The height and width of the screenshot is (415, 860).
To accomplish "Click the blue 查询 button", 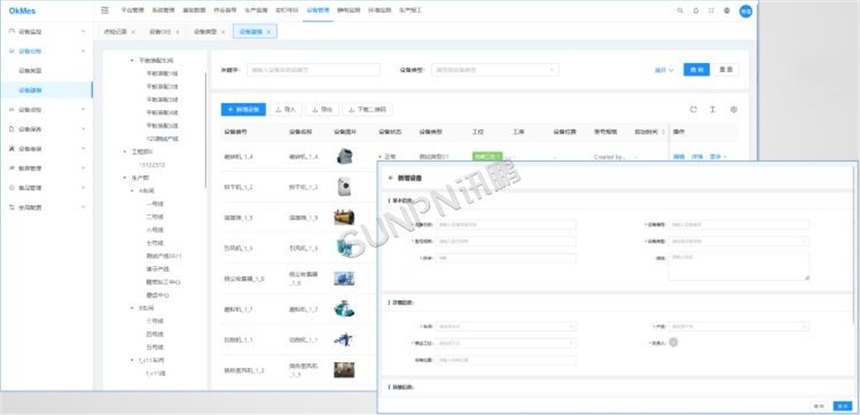I will click(697, 70).
